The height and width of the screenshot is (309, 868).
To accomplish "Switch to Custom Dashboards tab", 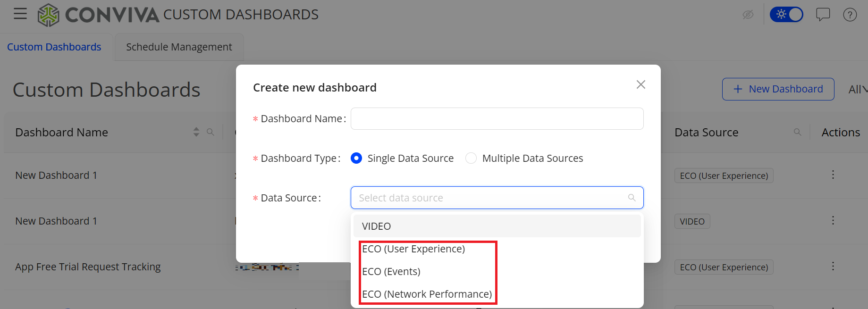I will (x=54, y=47).
